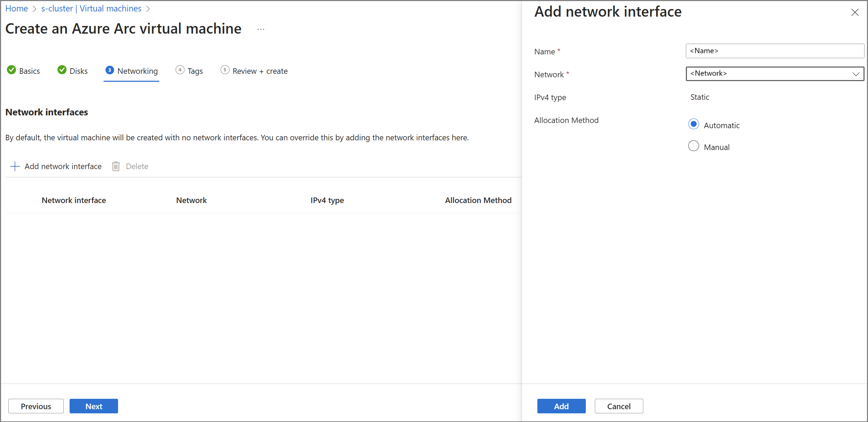The image size is (868, 422).
Task: Click the green checkmark beside Disks
Action: (x=62, y=70)
